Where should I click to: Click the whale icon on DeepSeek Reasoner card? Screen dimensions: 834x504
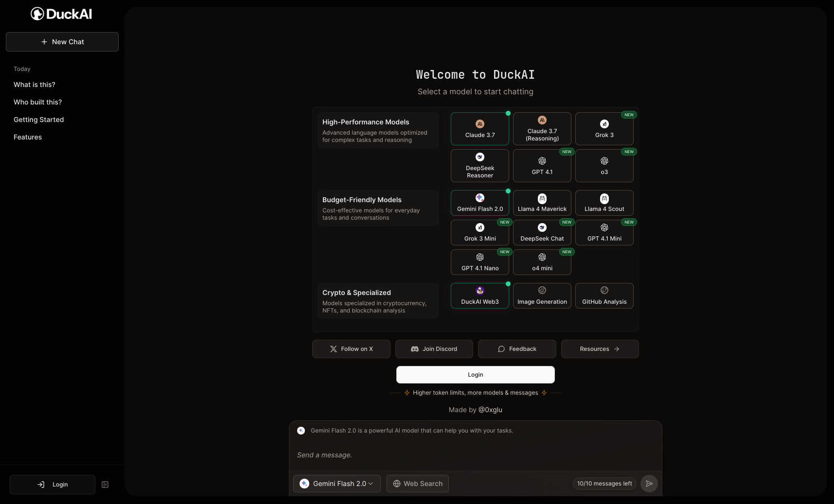[x=480, y=157]
